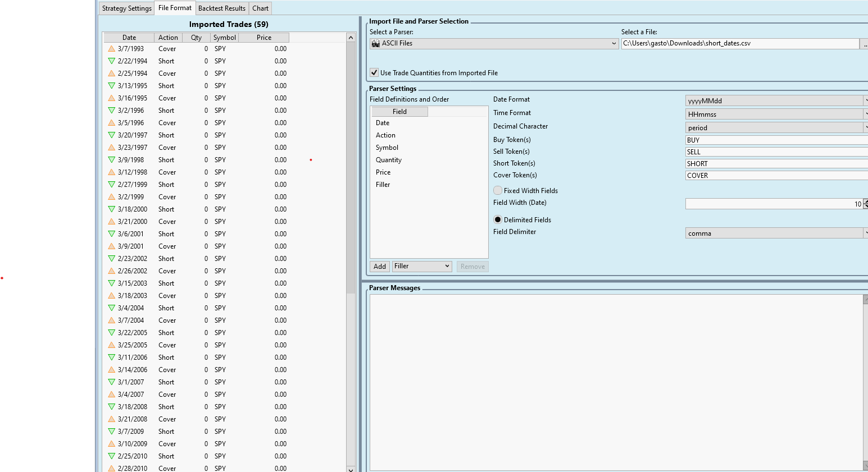Click the Short icon for 3/6/2001
This screenshot has width=868, height=472.
click(x=112, y=234)
